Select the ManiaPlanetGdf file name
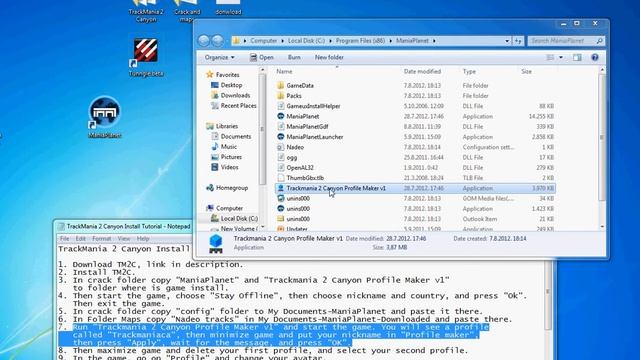The image size is (640, 360). pos(307,127)
